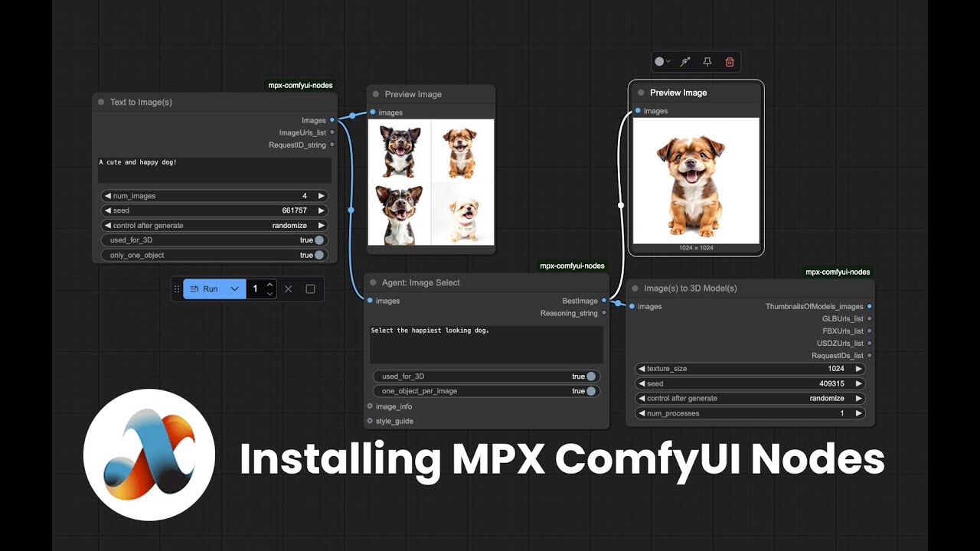Click the Reasoning_string output socket
Viewport: 980px width, 551px height.
tap(604, 313)
